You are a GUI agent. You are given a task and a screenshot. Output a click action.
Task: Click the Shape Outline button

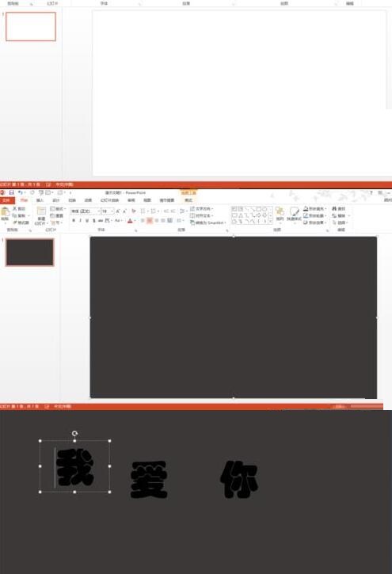pos(314,215)
